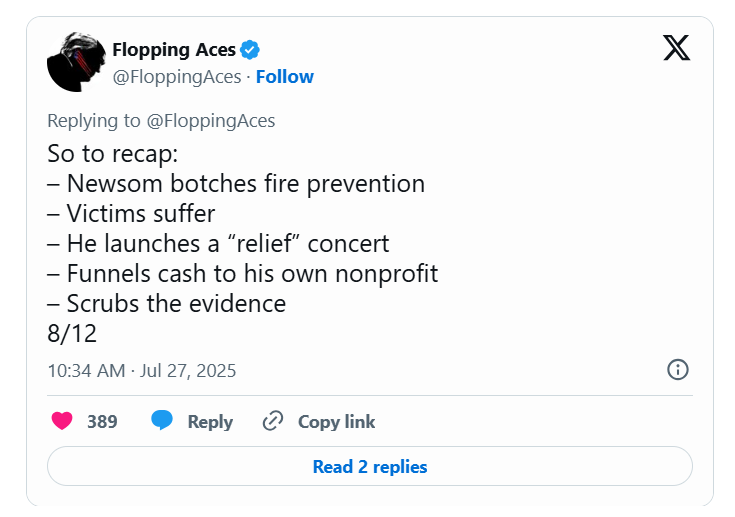The image size is (735, 517).
Task: Click the chain link icon
Action: (272, 421)
